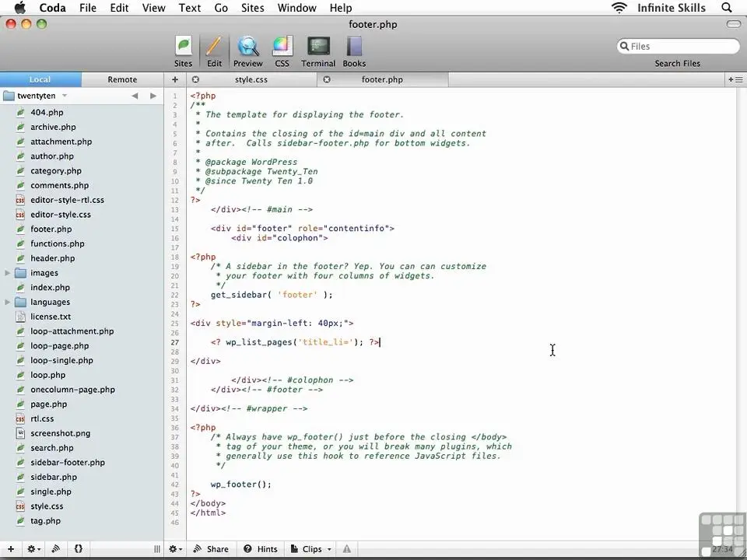
Task: Open the Clips dropdown in status bar
Action: (310, 549)
